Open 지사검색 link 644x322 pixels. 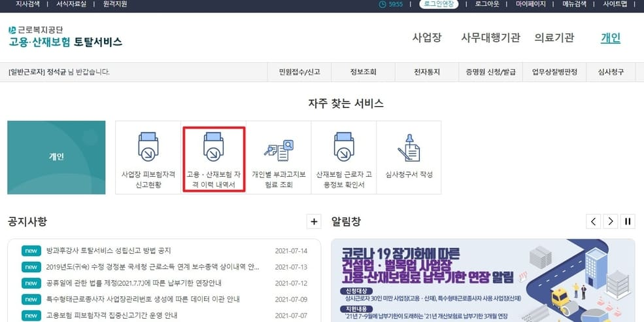27,4
